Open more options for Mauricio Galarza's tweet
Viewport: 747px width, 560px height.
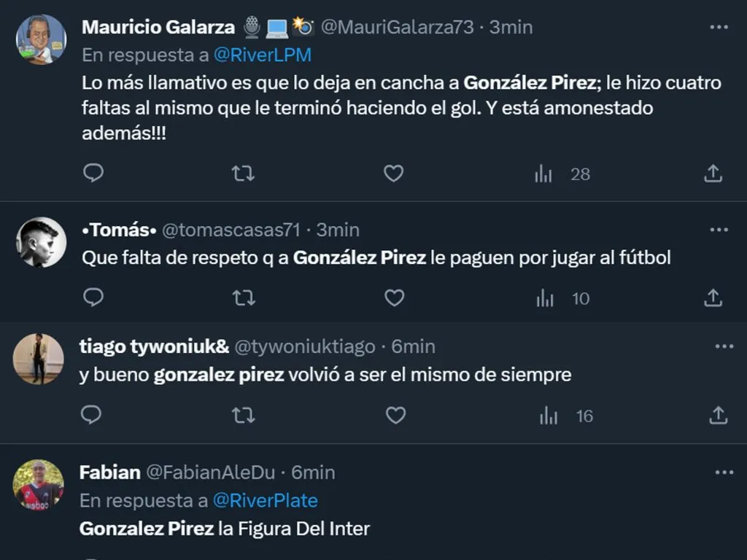(719, 27)
